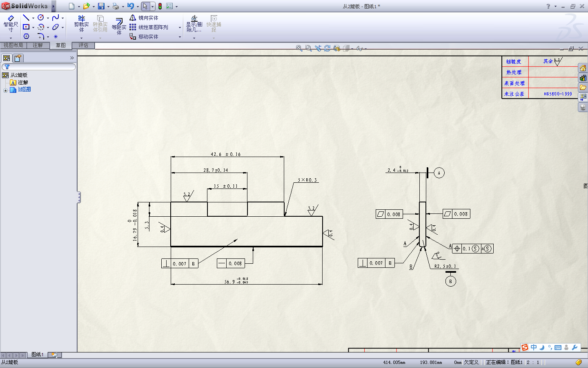Open the Save dropdown arrow

coord(108,7)
